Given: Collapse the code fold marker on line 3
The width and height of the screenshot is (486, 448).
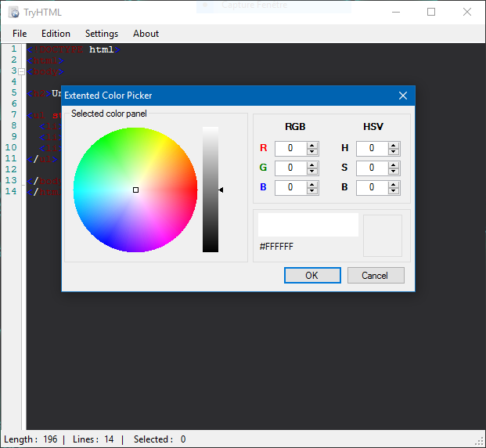Looking at the screenshot, I should (x=21, y=71).
